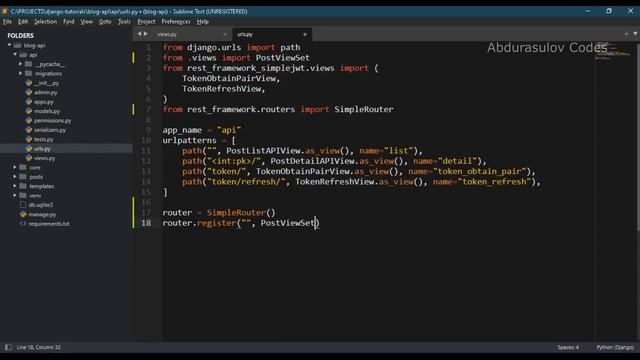Click the Python icon beside __init__.py
This screenshot has height=360, width=640.
click(x=29, y=83)
